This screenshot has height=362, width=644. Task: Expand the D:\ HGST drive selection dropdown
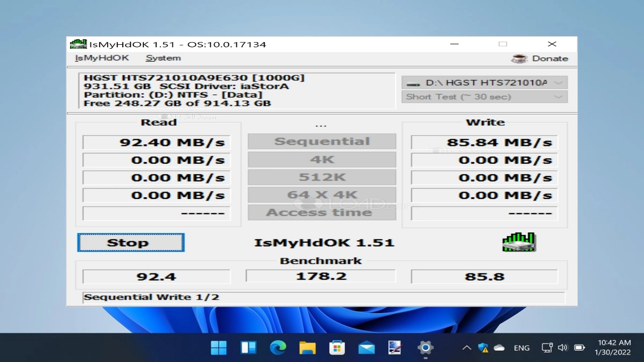485,82
